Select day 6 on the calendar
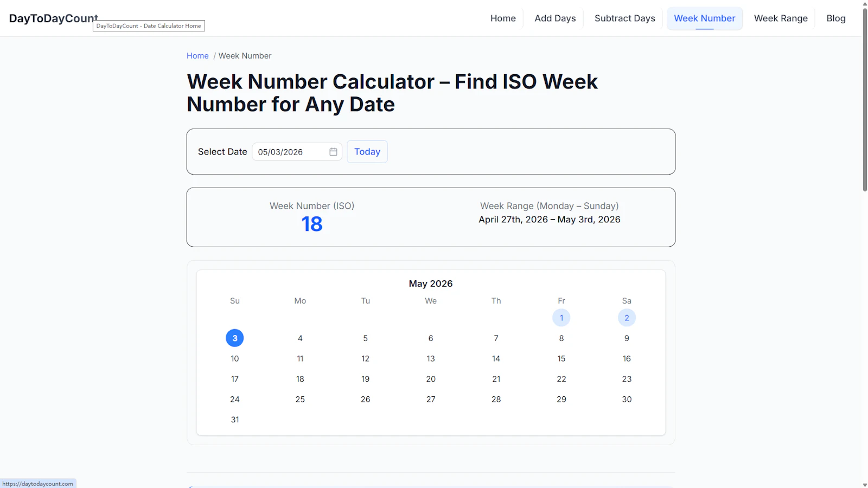The height and width of the screenshot is (488, 868). point(431,338)
